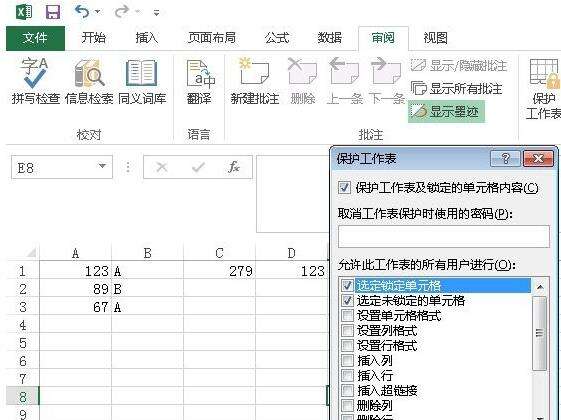Enable 设置单元格格式 checkbox
Screen dimensions: 561x420
click(x=347, y=316)
